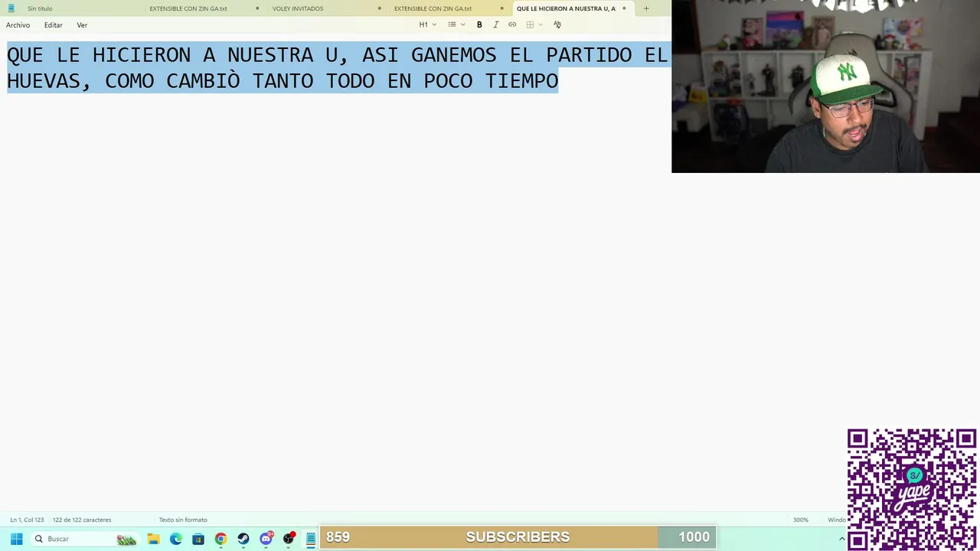
Task: Open Discord from the taskbar
Action: pos(266,539)
